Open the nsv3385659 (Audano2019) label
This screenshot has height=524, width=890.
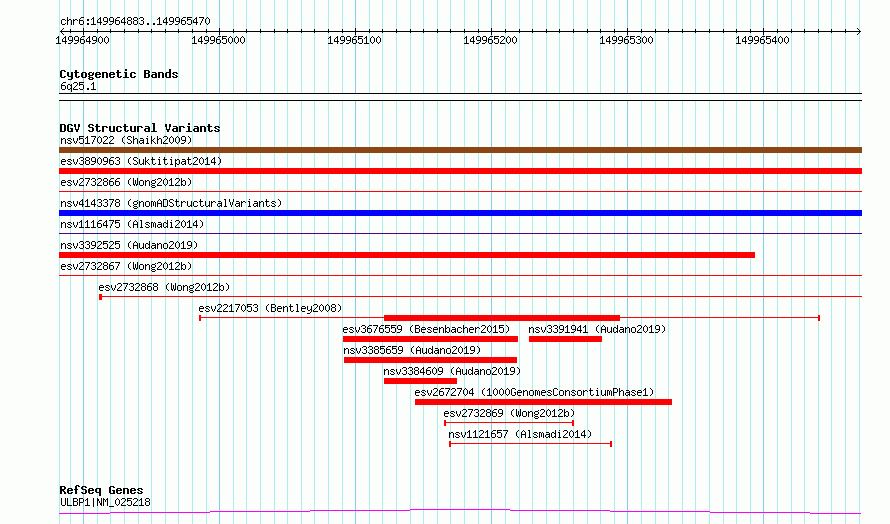412,350
